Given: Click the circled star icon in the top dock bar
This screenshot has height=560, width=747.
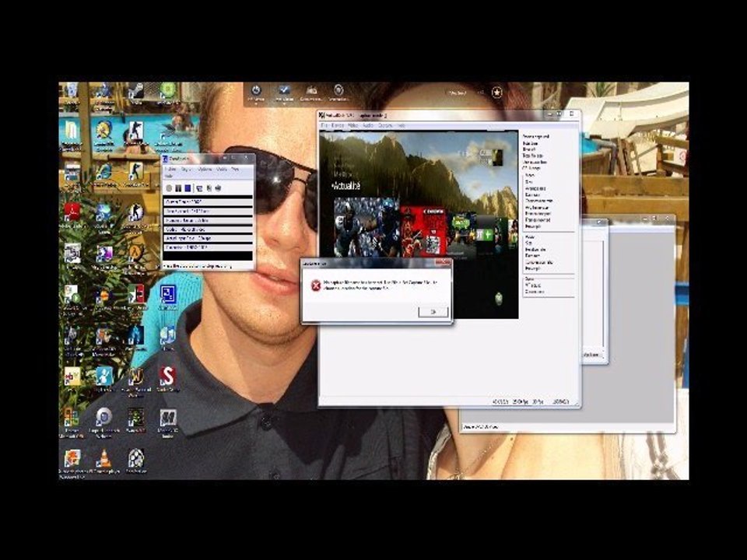Looking at the screenshot, I should tap(497, 93).
